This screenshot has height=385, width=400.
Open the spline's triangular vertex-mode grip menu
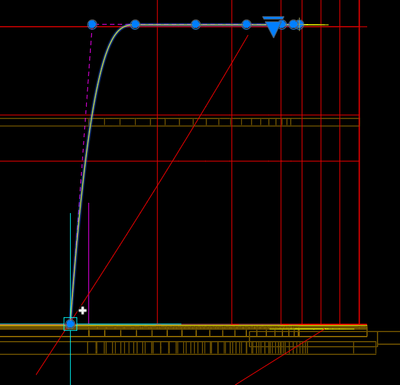(273, 27)
